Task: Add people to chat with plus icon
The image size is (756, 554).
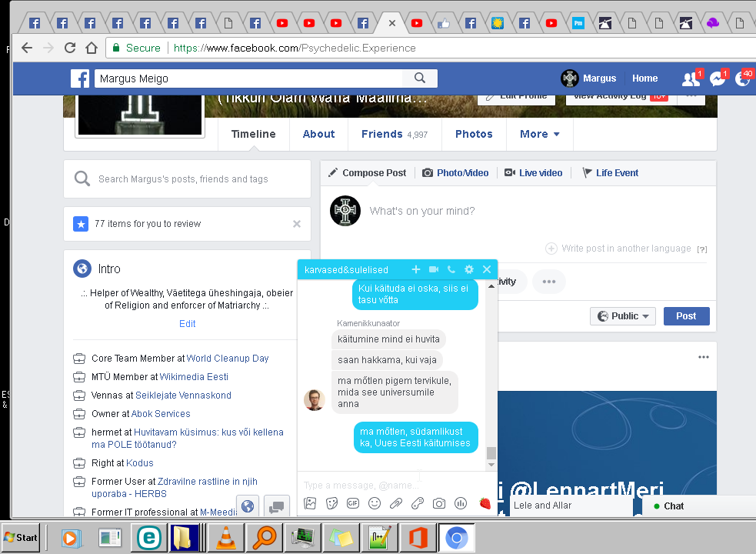Action: 416,269
